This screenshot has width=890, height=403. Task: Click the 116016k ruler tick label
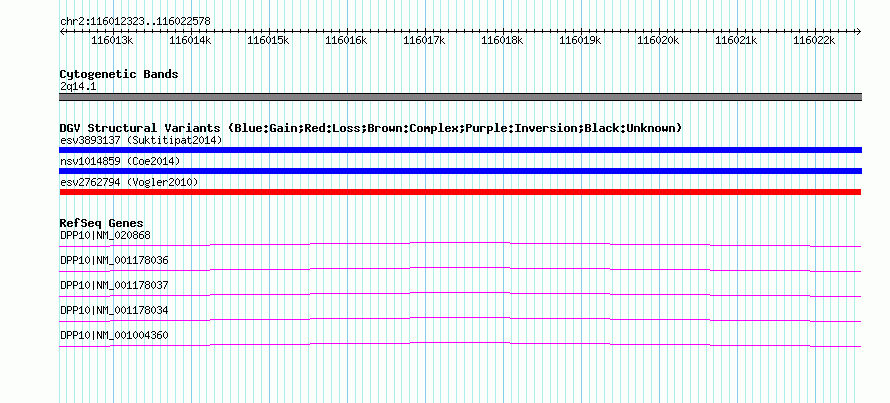tap(346, 40)
